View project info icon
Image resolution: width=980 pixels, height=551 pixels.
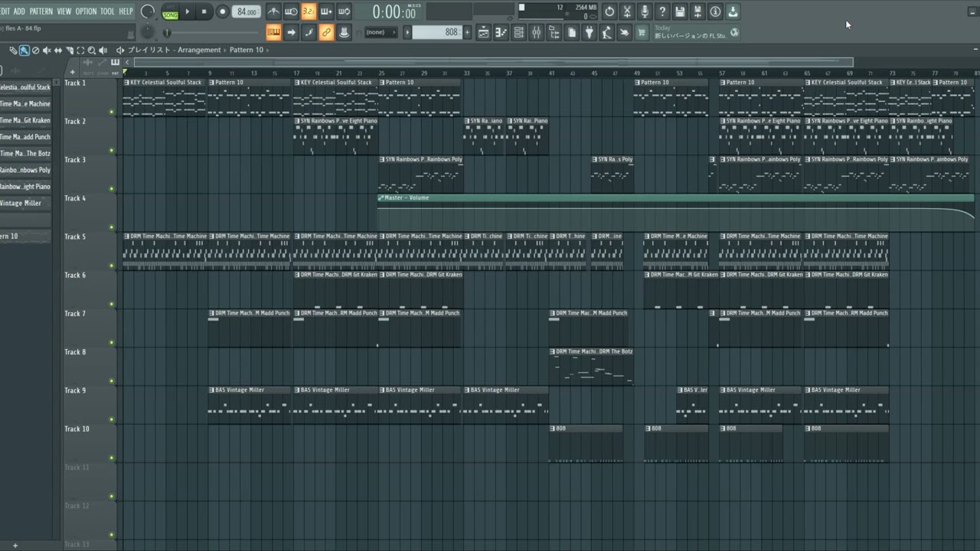[715, 11]
